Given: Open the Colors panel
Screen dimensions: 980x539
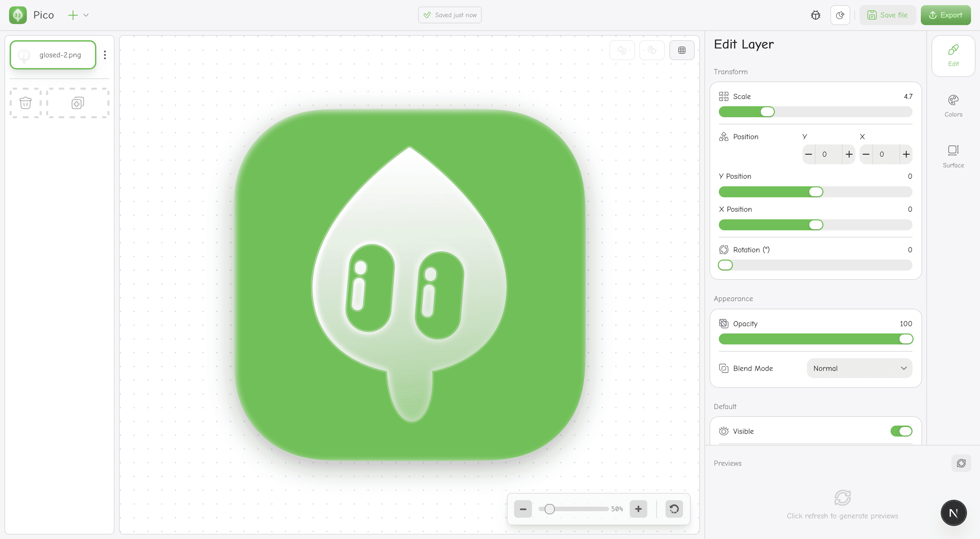Looking at the screenshot, I should (x=953, y=105).
